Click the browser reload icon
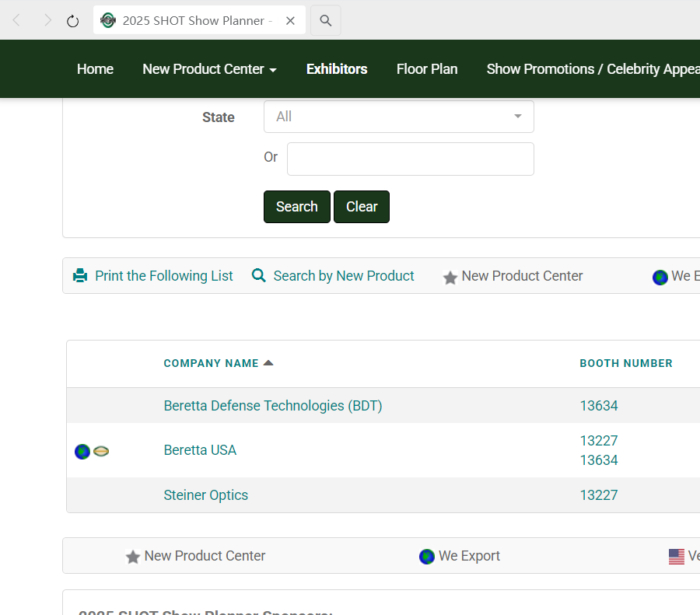The height and width of the screenshot is (615, 700). click(73, 21)
